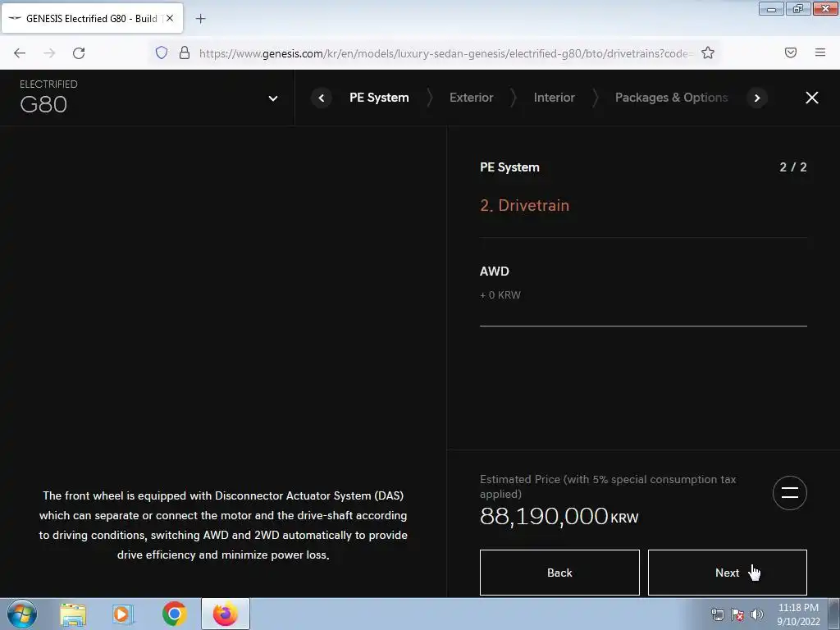Image resolution: width=840 pixels, height=630 pixels.
Task: Click the Back button
Action: coord(559,573)
